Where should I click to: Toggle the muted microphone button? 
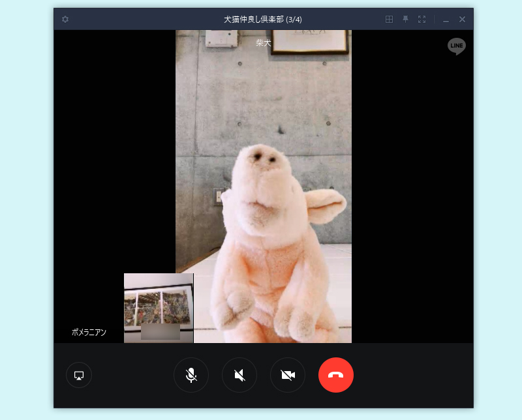click(191, 375)
